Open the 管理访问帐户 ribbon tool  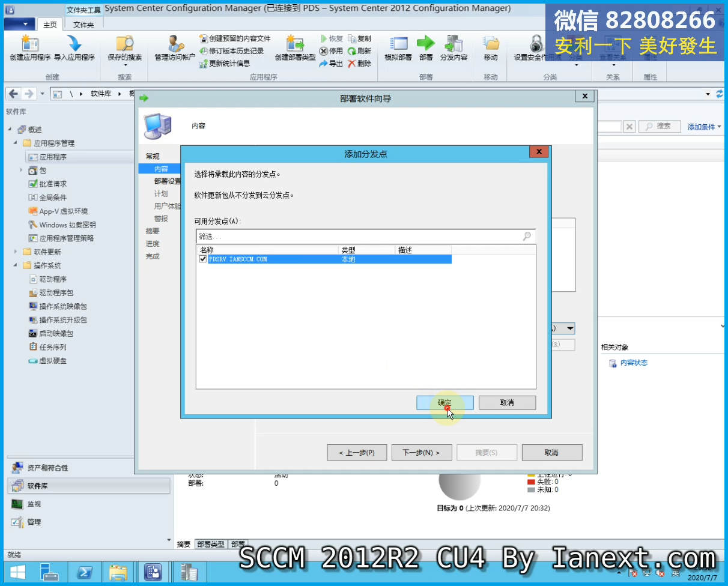(175, 48)
